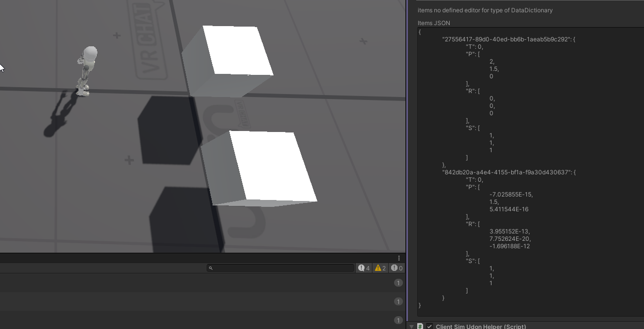The width and height of the screenshot is (644, 329).
Task: Click the magnifier icon in Console search
Action: pos(211,268)
